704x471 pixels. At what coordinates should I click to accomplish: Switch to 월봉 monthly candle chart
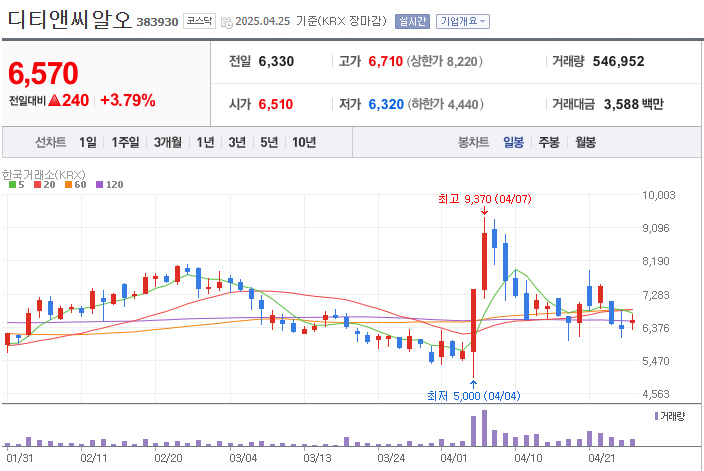click(585, 142)
